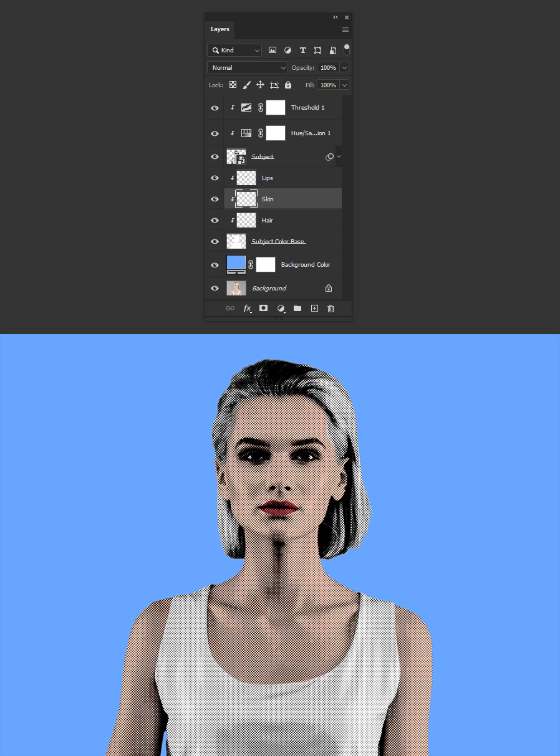This screenshot has height=756, width=560.
Task: Collapse the panel with the double arrows
Action: [335, 17]
